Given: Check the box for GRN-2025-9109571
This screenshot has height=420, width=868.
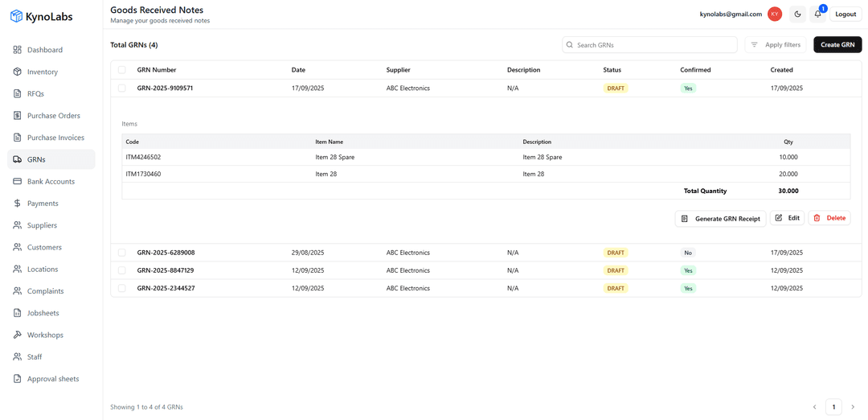Looking at the screenshot, I should [122, 89].
